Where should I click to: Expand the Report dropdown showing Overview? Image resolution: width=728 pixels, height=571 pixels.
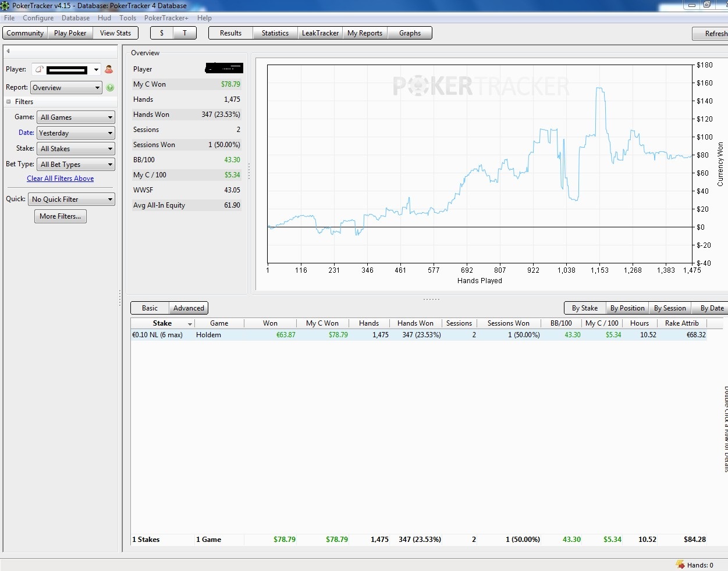[x=66, y=88]
